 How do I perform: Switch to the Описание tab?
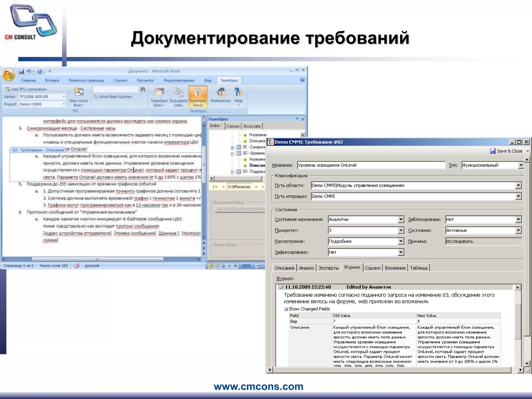click(284, 268)
